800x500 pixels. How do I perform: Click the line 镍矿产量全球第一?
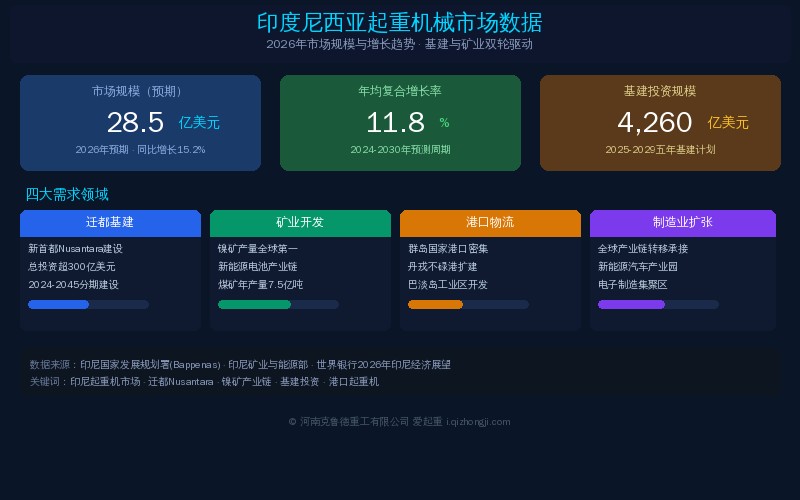[258, 249]
